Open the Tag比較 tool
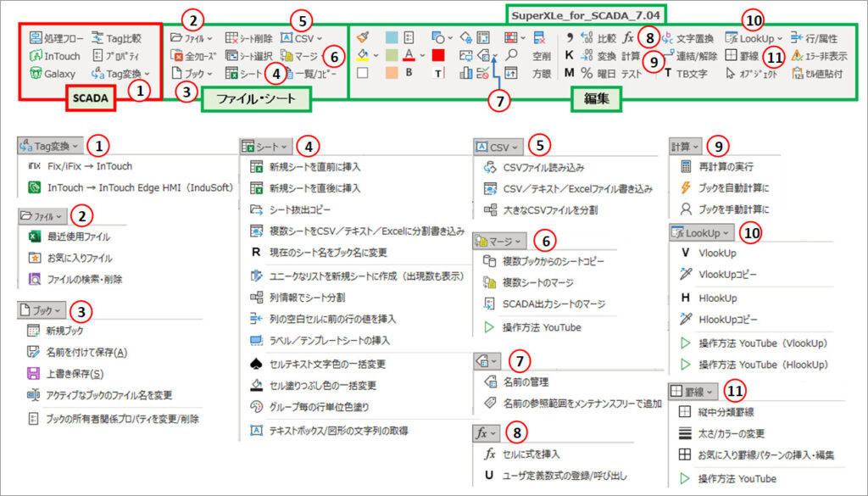This screenshot has width=868, height=496. (x=116, y=38)
